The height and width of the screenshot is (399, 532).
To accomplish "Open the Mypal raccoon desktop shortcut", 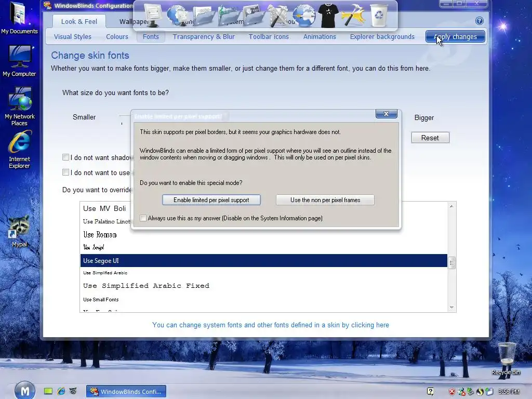I will tap(19, 231).
